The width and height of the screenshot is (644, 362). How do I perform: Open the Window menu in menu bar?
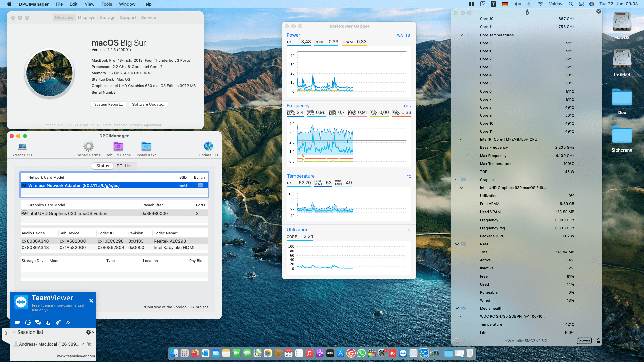click(x=127, y=4)
